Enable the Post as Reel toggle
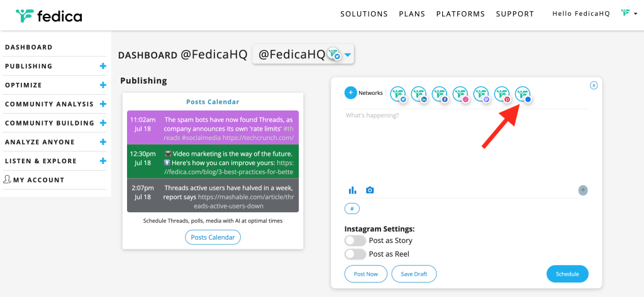 [355, 254]
